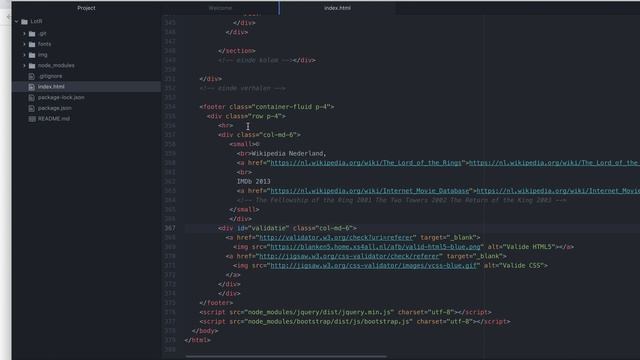Click the blanken5 valid-html5-blue.png URL
The image size is (640, 360).
375,247
